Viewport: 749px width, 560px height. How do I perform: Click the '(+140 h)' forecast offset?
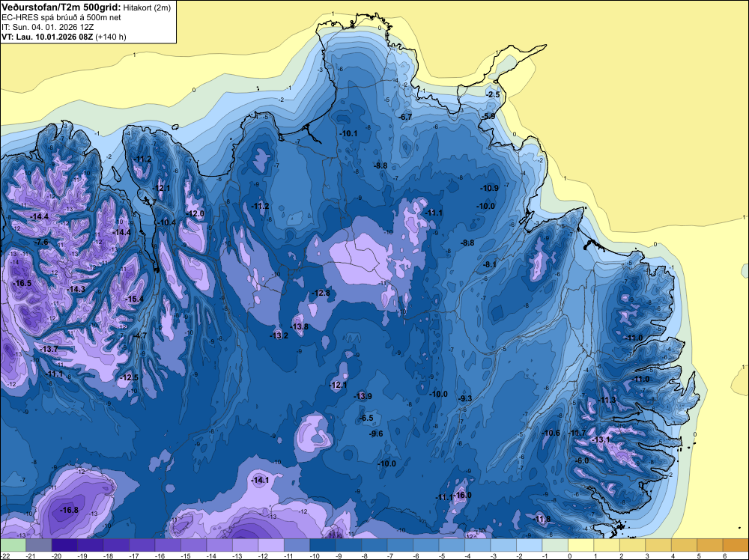click(x=111, y=37)
